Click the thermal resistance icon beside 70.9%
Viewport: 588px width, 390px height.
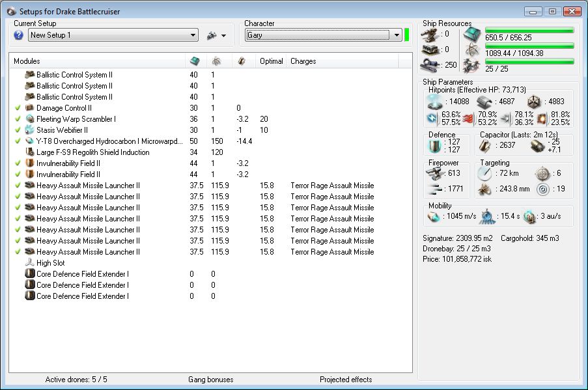pos(468,118)
